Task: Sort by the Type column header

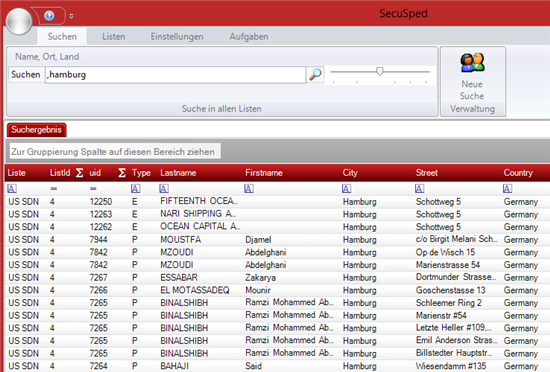Action: 141,173
